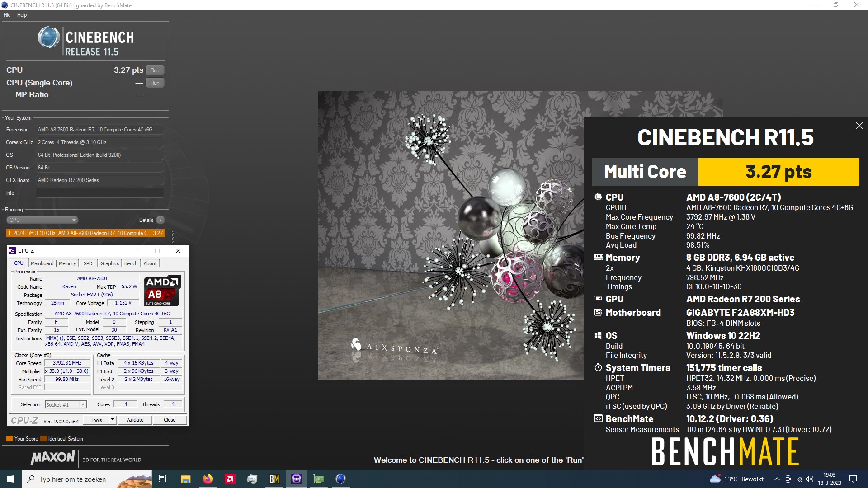
Task: Run the CPU multi-core benchmark
Action: point(155,70)
